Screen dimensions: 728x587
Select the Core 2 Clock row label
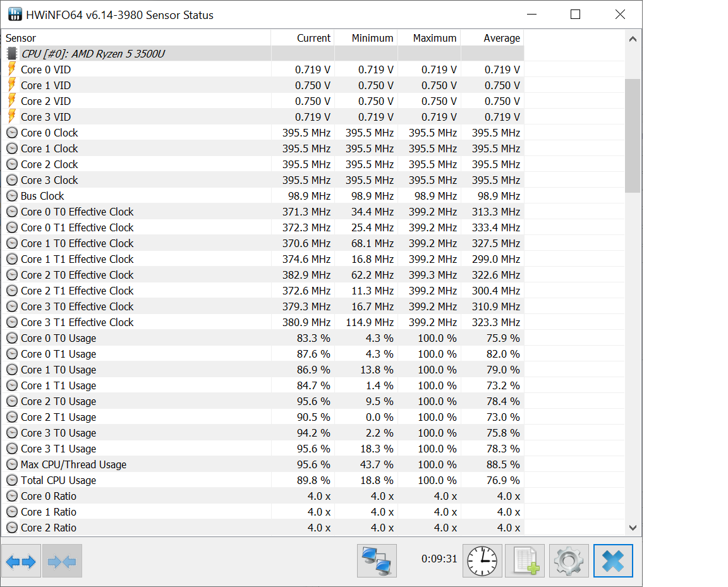49,164
